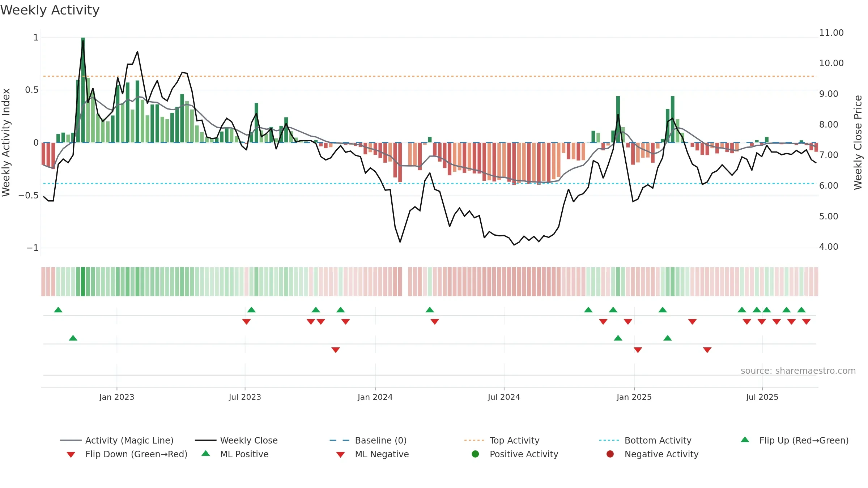The width and height of the screenshot is (868, 488).
Task: Click the last Flip Up triangle on the right
Action: pos(801,310)
